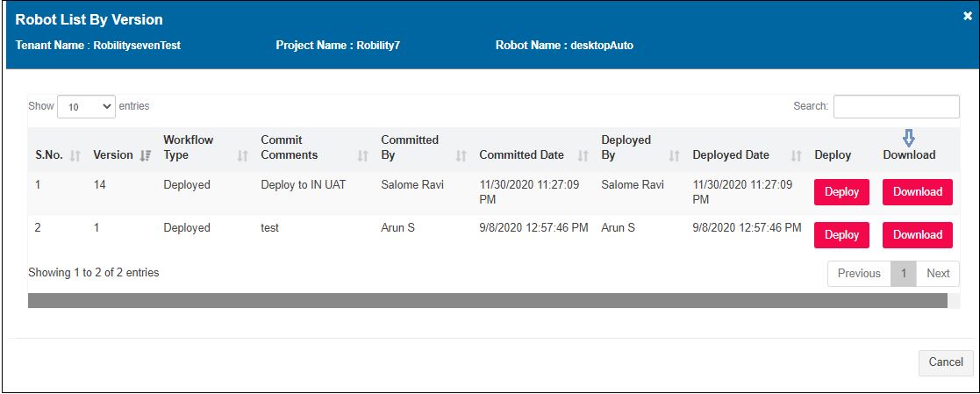
Task: Deploy version 1 committed by Arun S
Action: tap(841, 235)
